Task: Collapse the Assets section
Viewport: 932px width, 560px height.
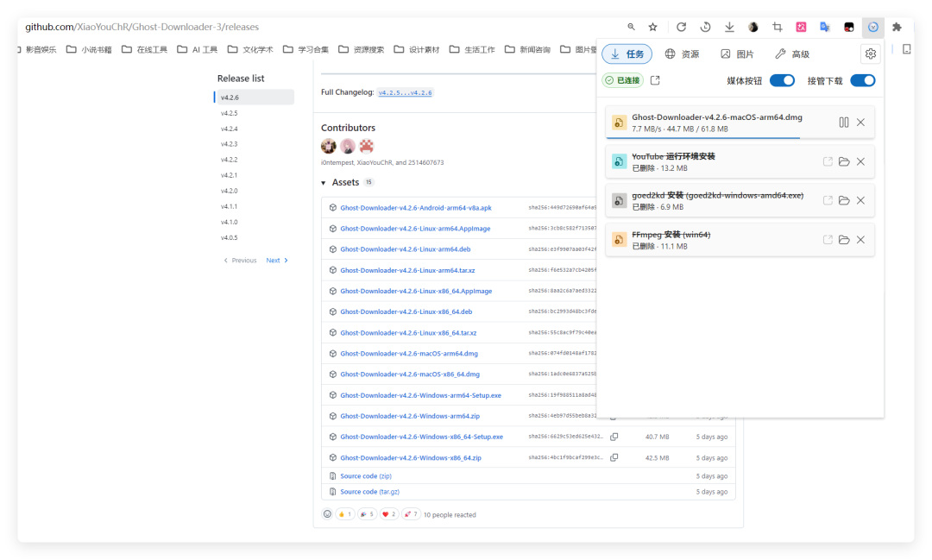Action: 324,183
